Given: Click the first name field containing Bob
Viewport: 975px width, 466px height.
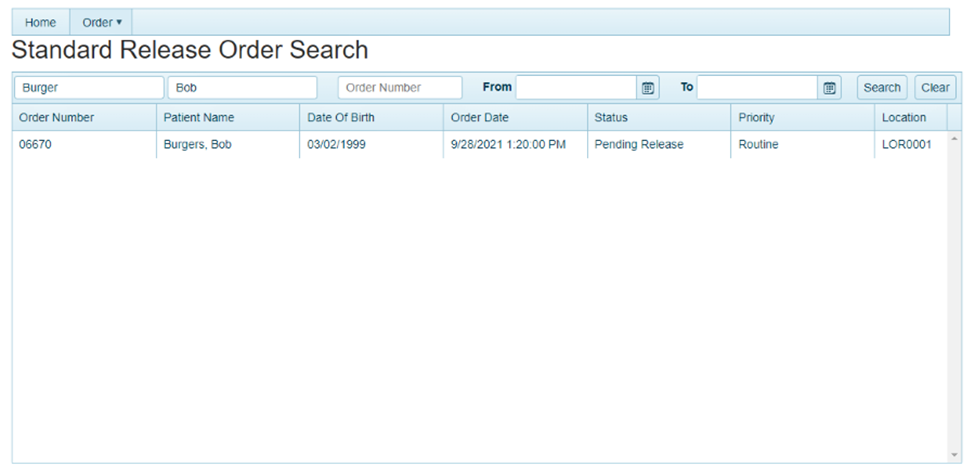Looking at the screenshot, I should pyautogui.click(x=242, y=88).
